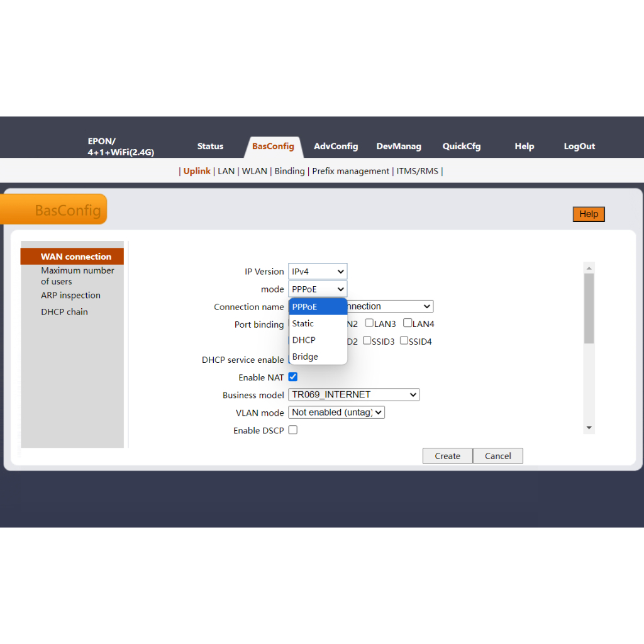644x644 pixels.
Task: Click the scrollbar down arrow
Action: point(589,428)
